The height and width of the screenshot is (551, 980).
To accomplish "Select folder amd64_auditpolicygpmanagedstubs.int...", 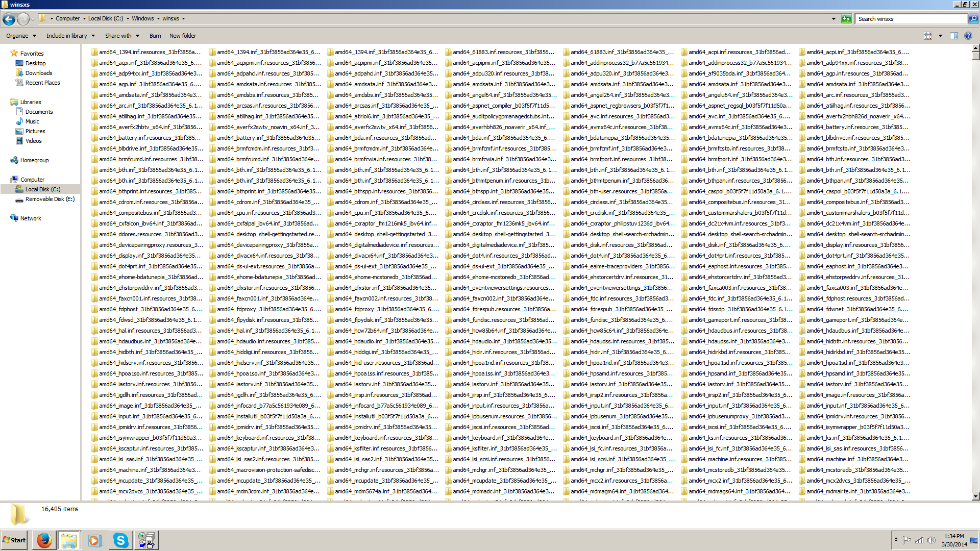I will tap(500, 116).
